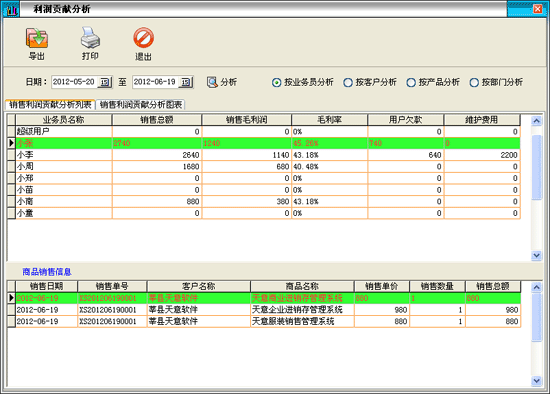The image size is (550, 394).
Task: Select 按产品分析 radio button
Action: coord(411,83)
